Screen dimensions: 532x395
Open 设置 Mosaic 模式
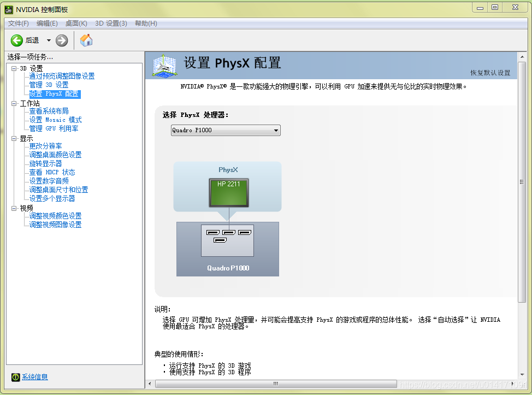[x=55, y=120]
